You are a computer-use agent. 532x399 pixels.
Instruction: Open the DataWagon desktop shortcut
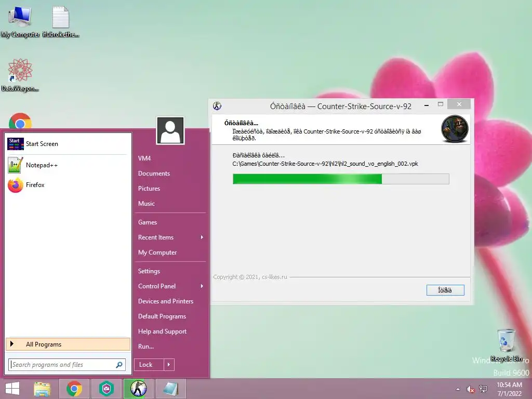click(20, 75)
